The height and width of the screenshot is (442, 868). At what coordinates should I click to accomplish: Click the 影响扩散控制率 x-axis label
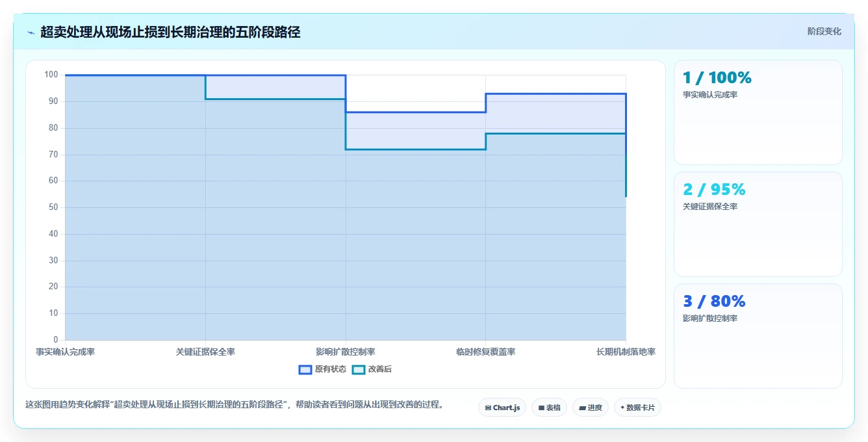coord(346,352)
